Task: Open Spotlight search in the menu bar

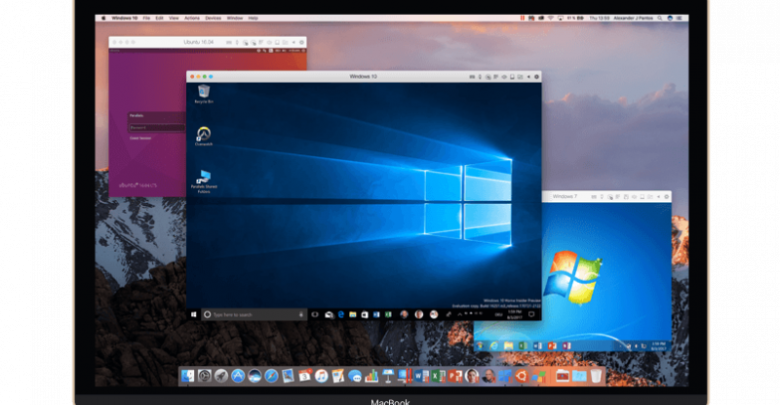Action: click(x=660, y=18)
